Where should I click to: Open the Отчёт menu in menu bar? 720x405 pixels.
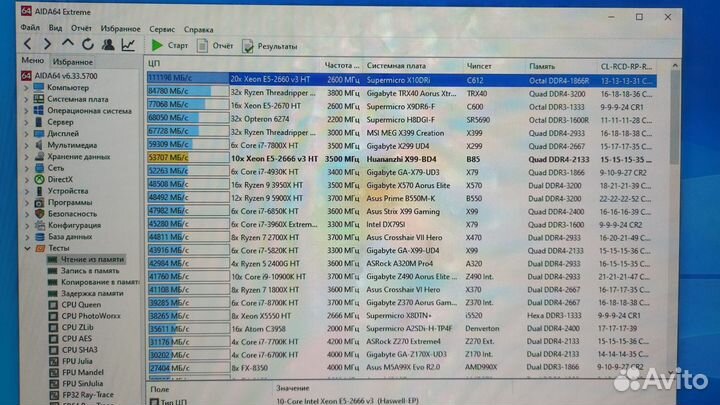pyautogui.click(x=81, y=28)
